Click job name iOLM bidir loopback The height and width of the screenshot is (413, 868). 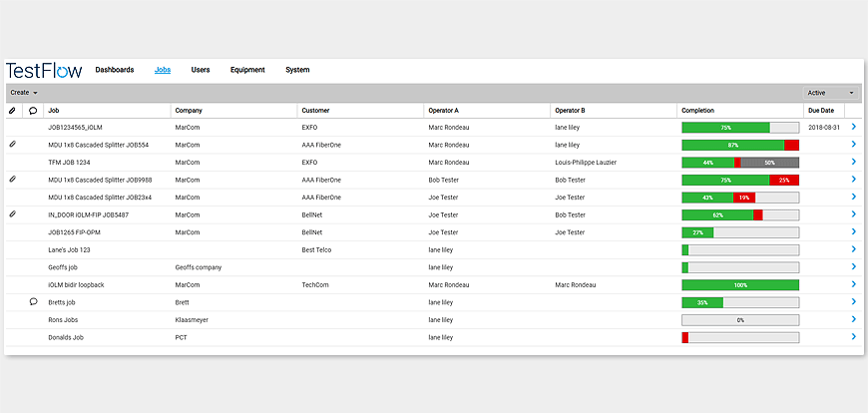click(76, 285)
